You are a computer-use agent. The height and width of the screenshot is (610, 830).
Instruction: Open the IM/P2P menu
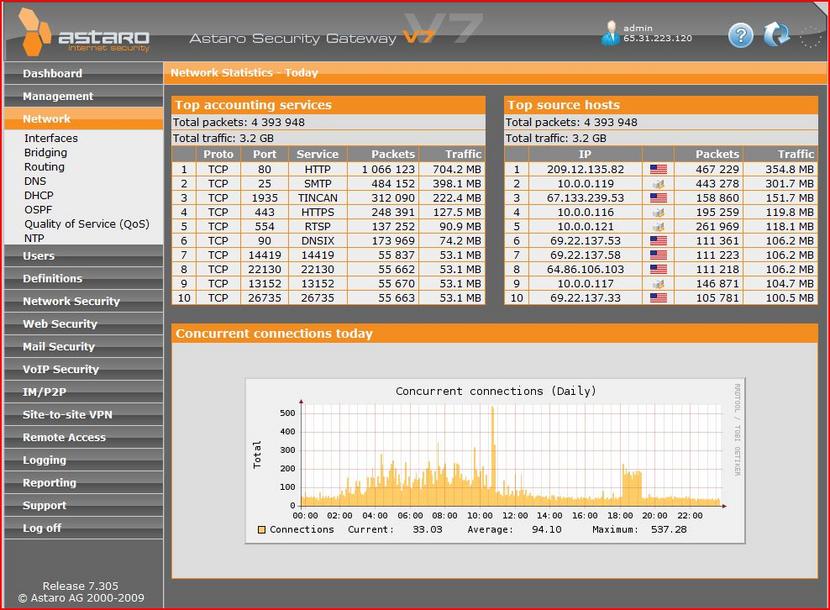point(84,393)
